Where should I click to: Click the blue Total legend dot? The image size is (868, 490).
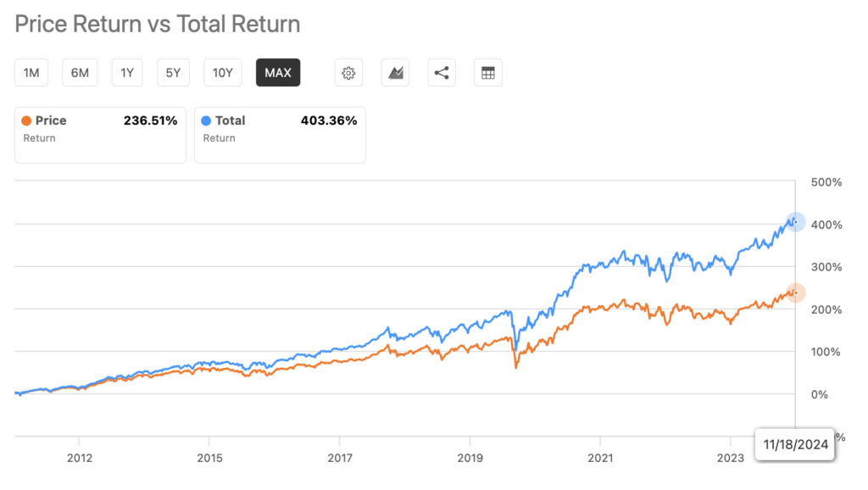(x=207, y=121)
